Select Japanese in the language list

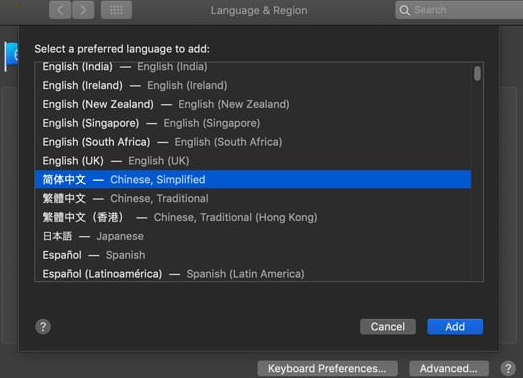[253, 236]
